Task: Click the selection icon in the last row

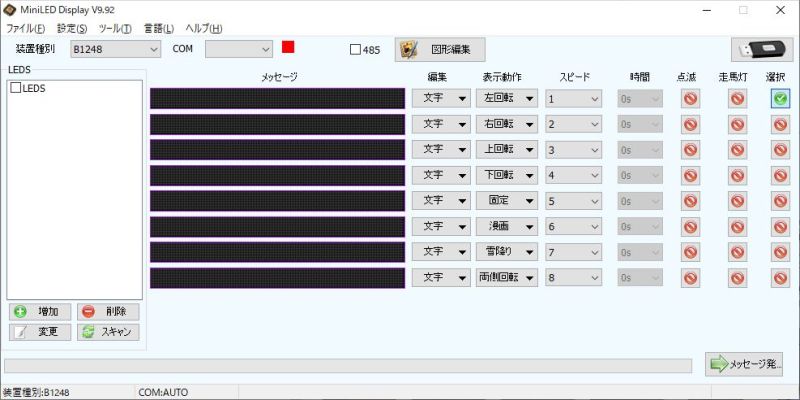Action: [780, 276]
